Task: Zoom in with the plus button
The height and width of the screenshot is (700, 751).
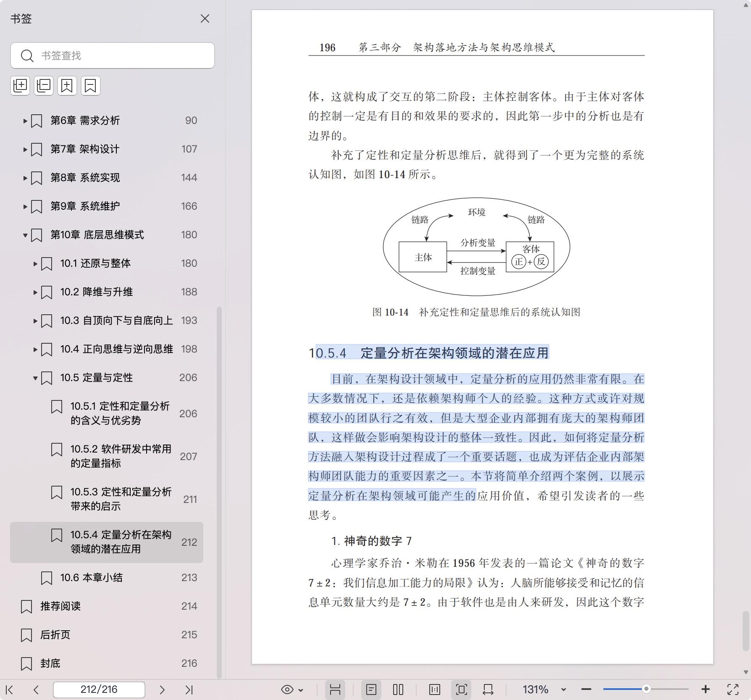Action: click(706, 689)
